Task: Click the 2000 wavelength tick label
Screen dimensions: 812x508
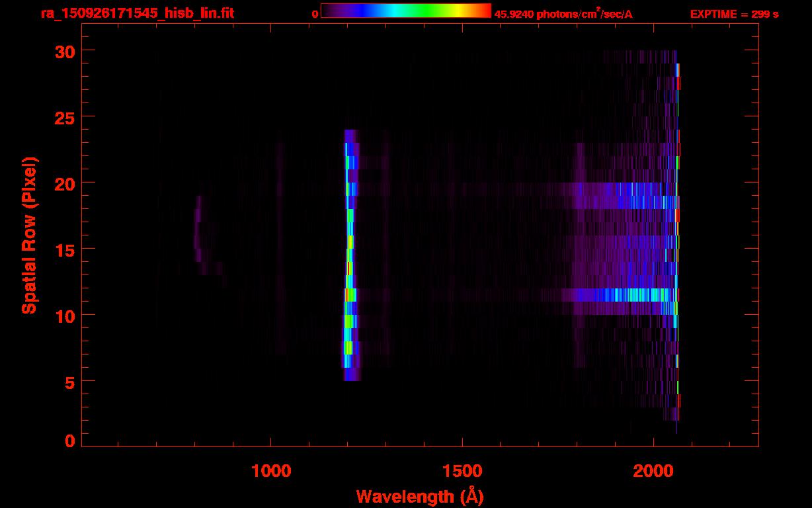Action: [653, 470]
